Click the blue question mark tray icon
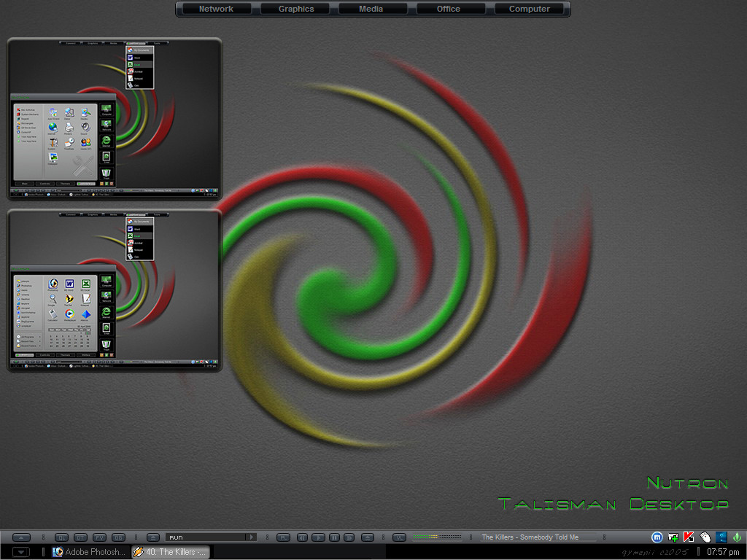Image resolution: width=747 pixels, height=560 pixels. (721, 537)
